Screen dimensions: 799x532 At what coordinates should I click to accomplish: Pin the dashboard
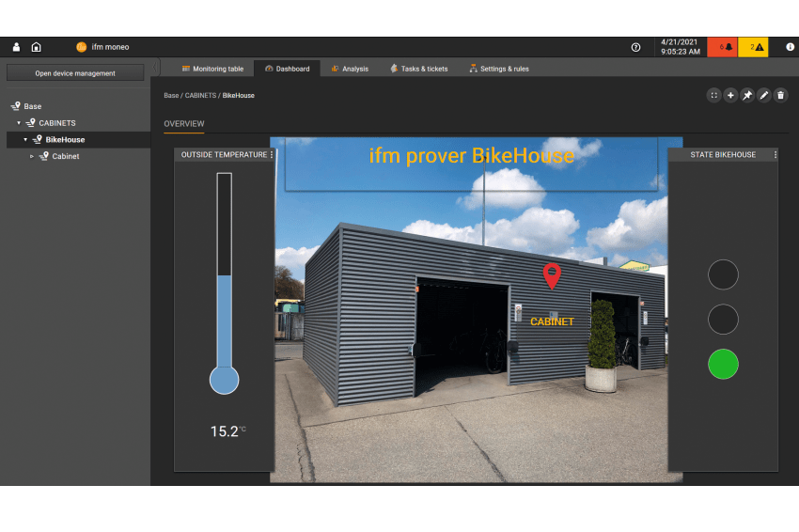pyautogui.click(x=747, y=95)
